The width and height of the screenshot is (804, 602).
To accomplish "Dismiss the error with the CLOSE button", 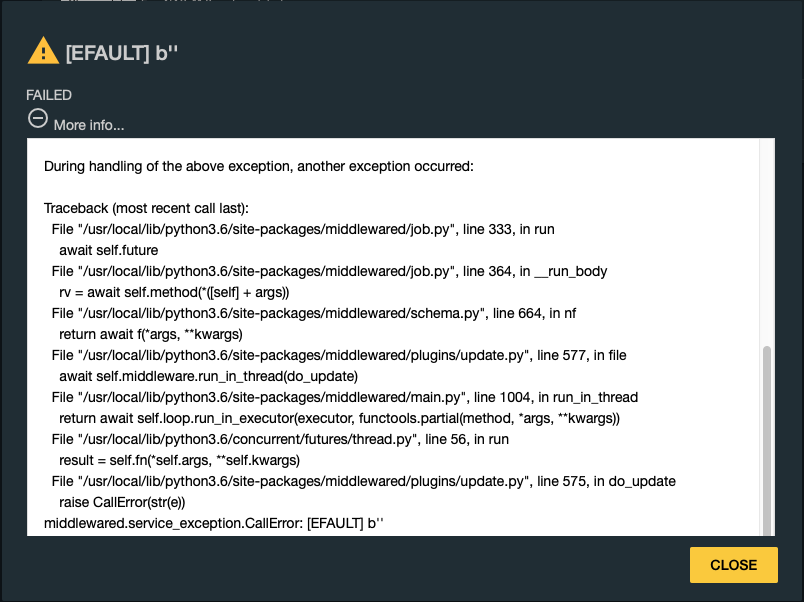I will point(733,565).
